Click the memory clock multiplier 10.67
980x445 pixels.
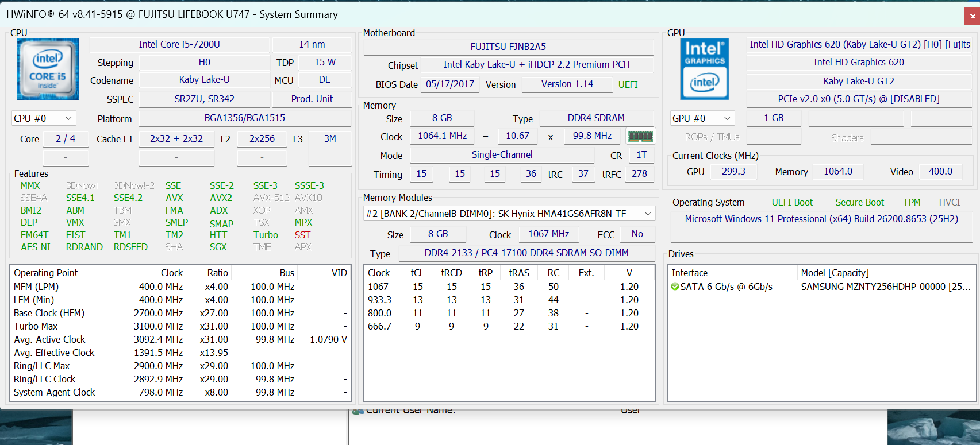517,136
